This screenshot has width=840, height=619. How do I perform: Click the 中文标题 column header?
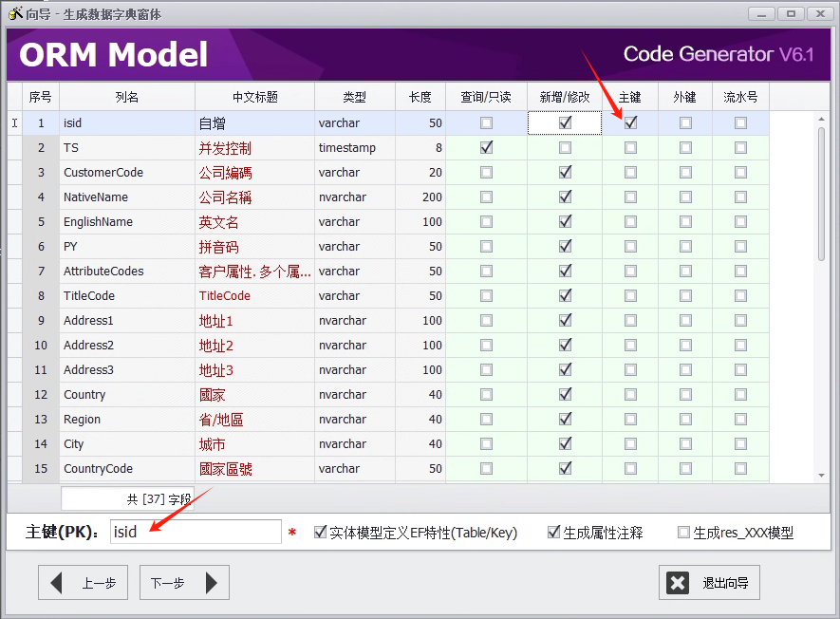pyautogui.click(x=255, y=97)
